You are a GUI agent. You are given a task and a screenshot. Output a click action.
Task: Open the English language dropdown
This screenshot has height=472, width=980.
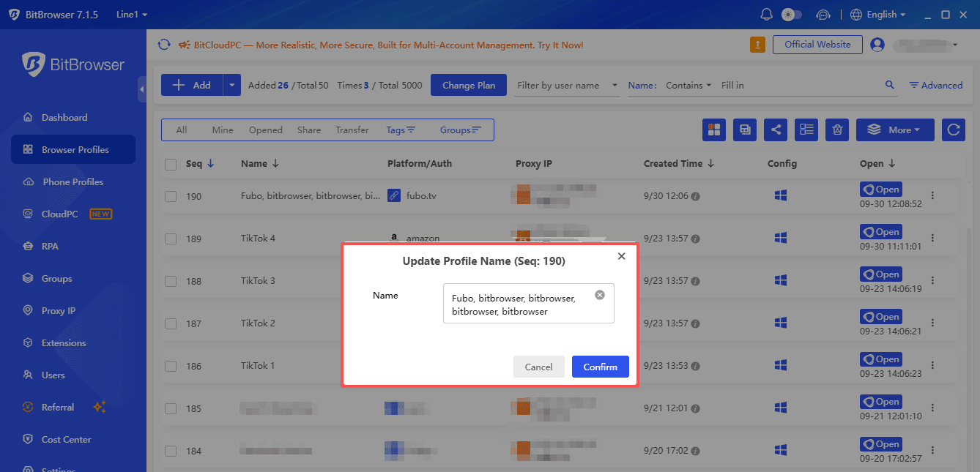tap(878, 15)
